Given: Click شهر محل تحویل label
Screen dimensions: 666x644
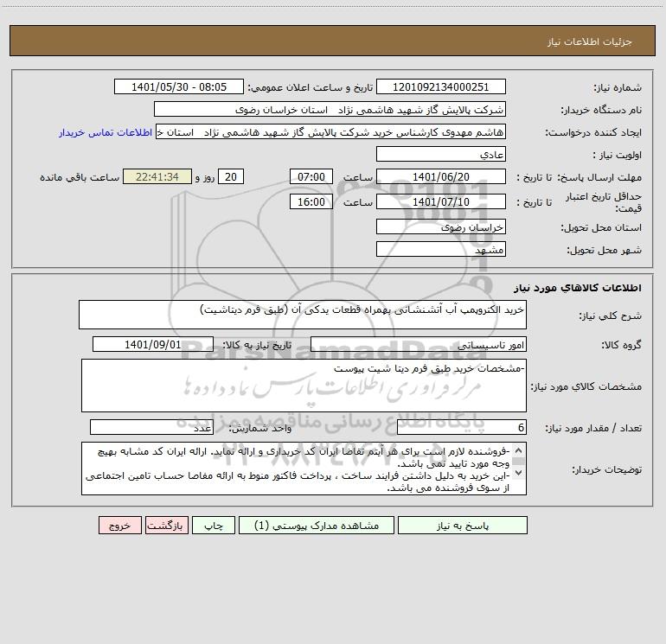Looking at the screenshot, I should point(605,250).
